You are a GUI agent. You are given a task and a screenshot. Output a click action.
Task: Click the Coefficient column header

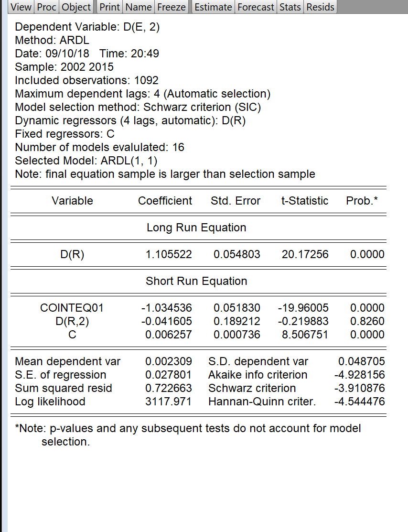click(165, 201)
